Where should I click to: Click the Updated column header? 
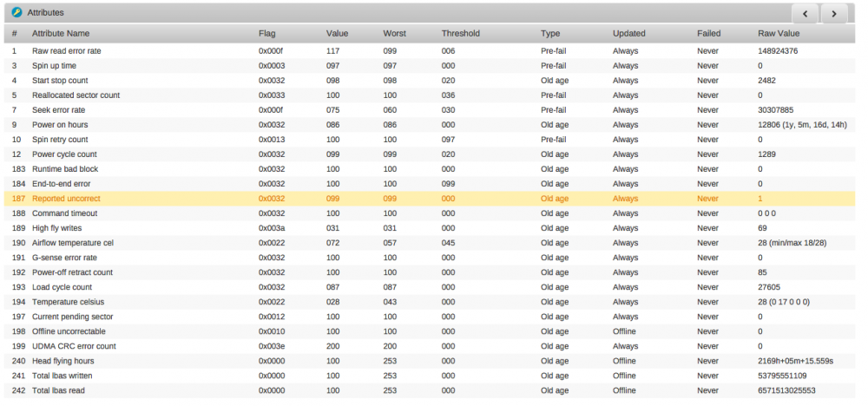coord(628,33)
